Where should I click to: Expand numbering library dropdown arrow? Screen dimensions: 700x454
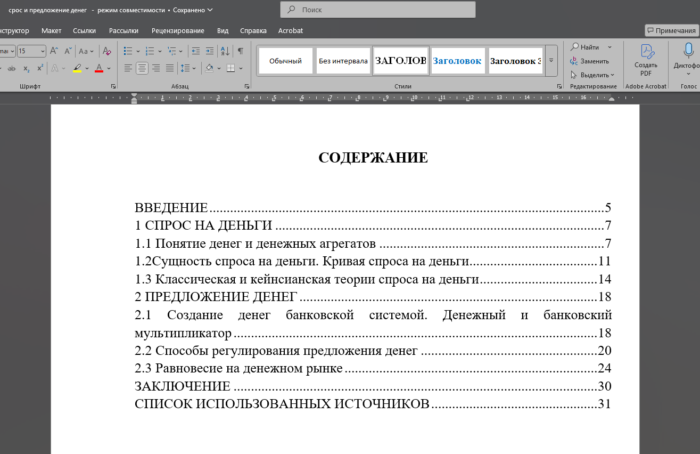tap(159, 51)
